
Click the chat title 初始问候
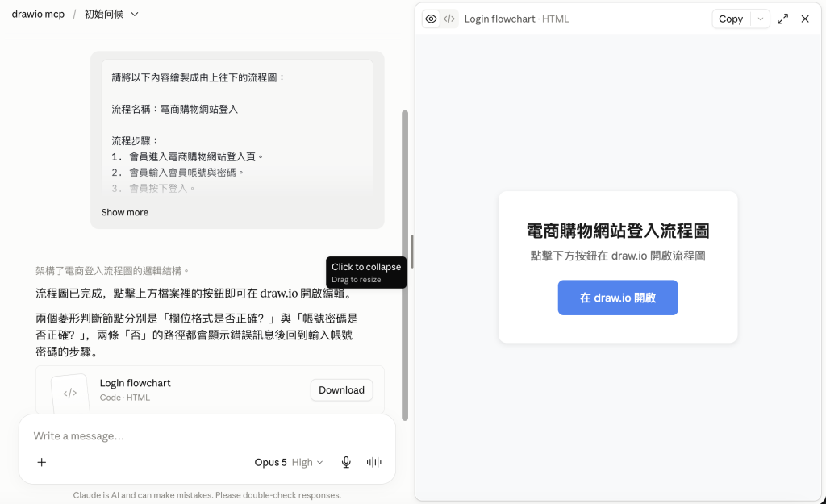(104, 15)
